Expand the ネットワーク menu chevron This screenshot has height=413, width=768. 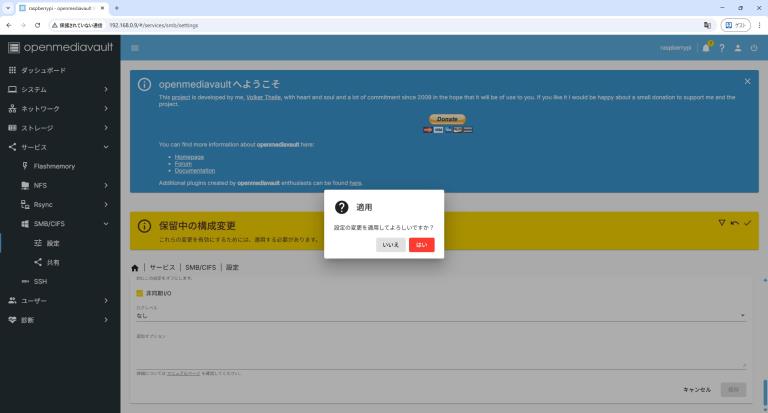106,108
